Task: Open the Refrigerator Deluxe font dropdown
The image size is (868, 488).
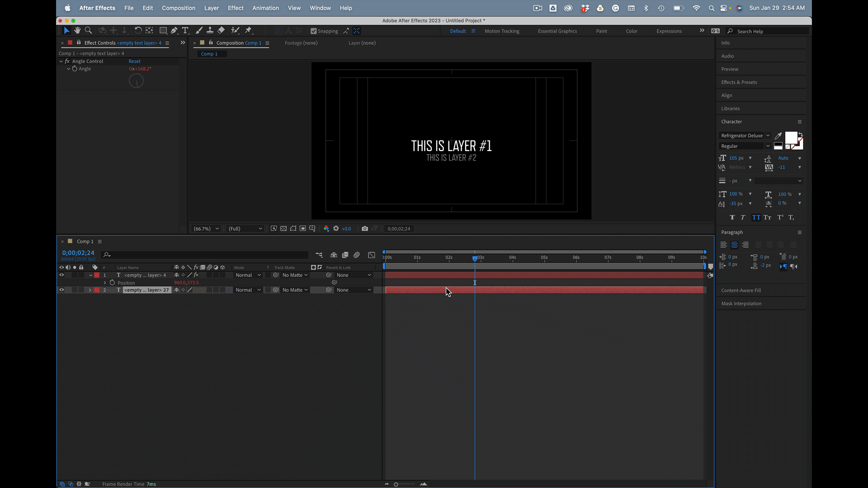Action: point(745,136)
